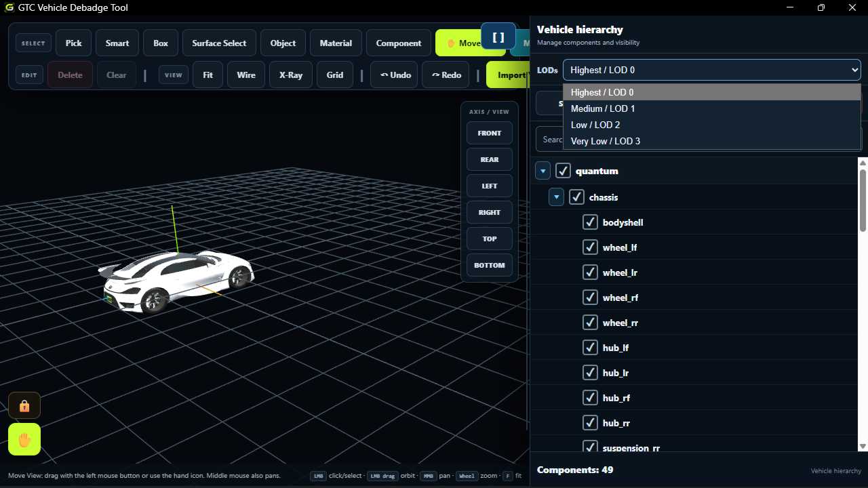Click the Import button
Image resolution: width=868 pixels, height=488 pixels.
508,75
